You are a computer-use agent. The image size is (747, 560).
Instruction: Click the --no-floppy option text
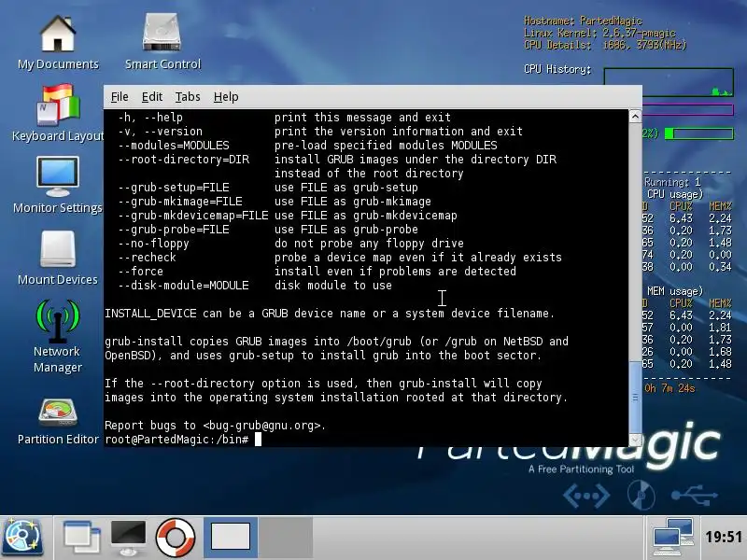tap(153, 243)
